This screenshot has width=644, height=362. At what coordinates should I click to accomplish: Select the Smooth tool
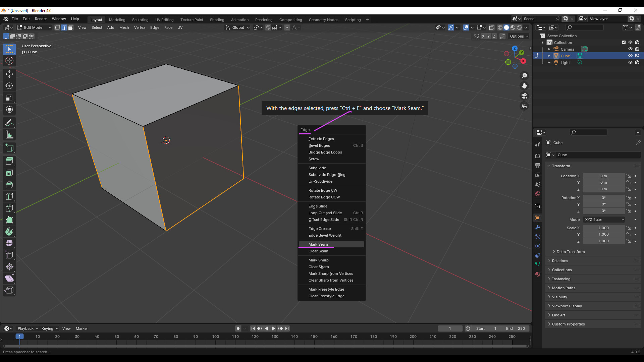pos(9,243)
